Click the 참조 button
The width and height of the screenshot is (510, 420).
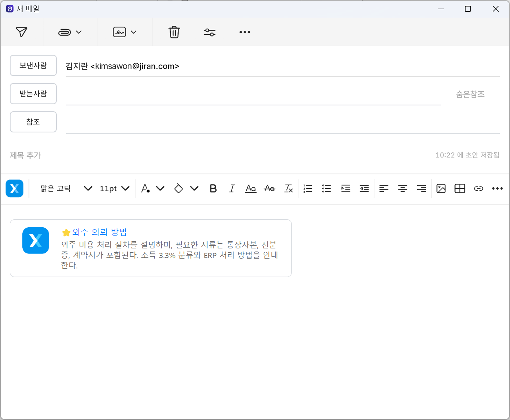pyautogui.click(x=33, y=122)
